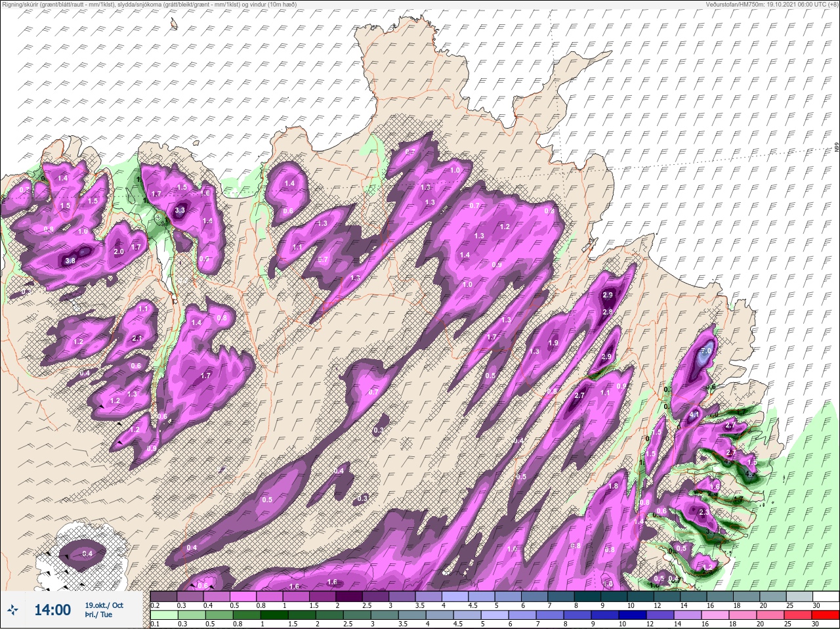Click the 4.1 precipitation value on the map

(x=695, y=415)
